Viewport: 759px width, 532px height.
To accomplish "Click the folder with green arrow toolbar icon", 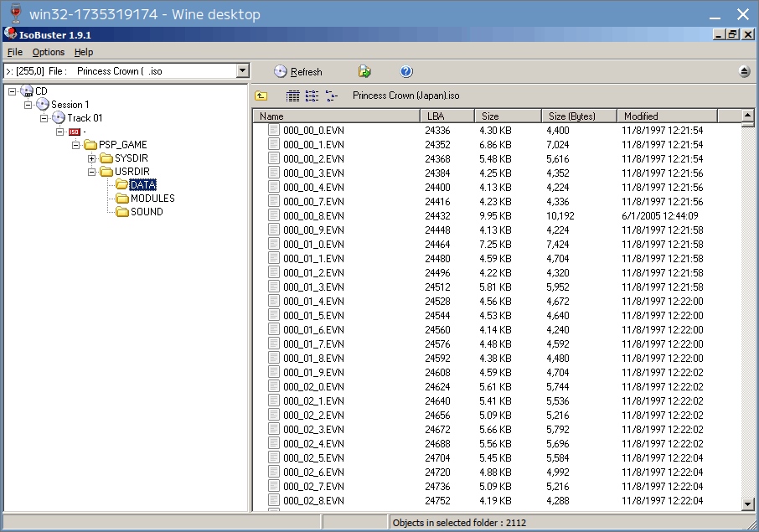I will (364, 72).
